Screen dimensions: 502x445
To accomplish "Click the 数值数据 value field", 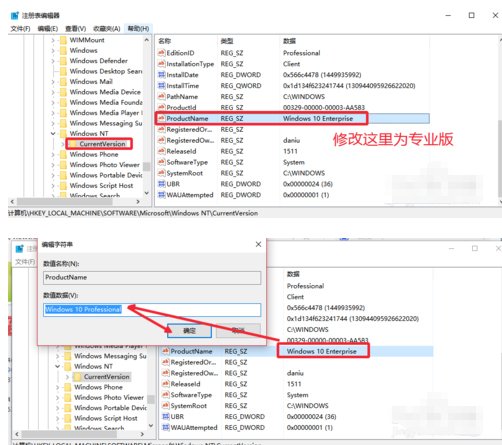I will [x=152, y=310].
